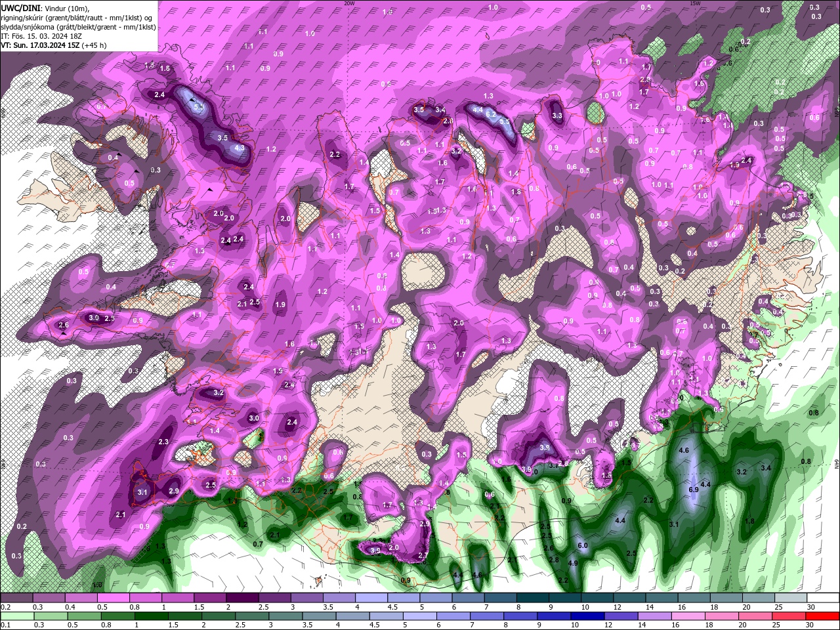Click the palest green swatch labeled 0.1
Image resolution: width=840 pixels, height=630 pixels.
point(17,616)
